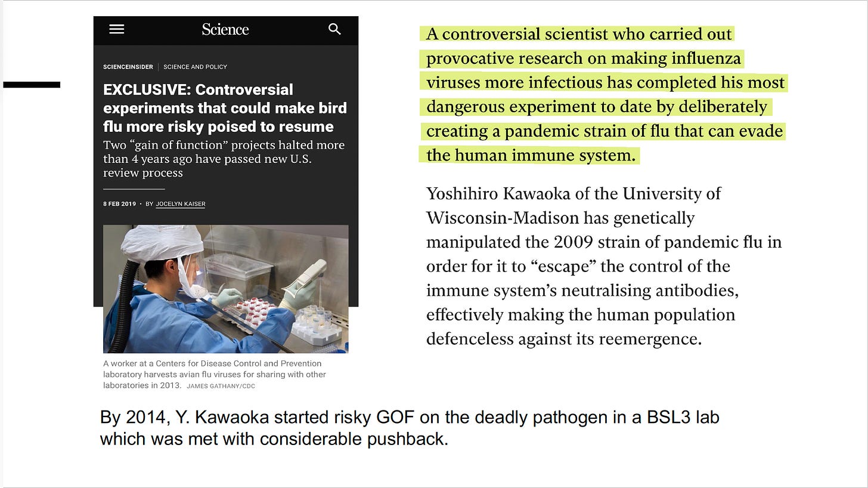Click the bottom note about BSL3 lab
Screen dimensions: 868x488
(410, 428)
